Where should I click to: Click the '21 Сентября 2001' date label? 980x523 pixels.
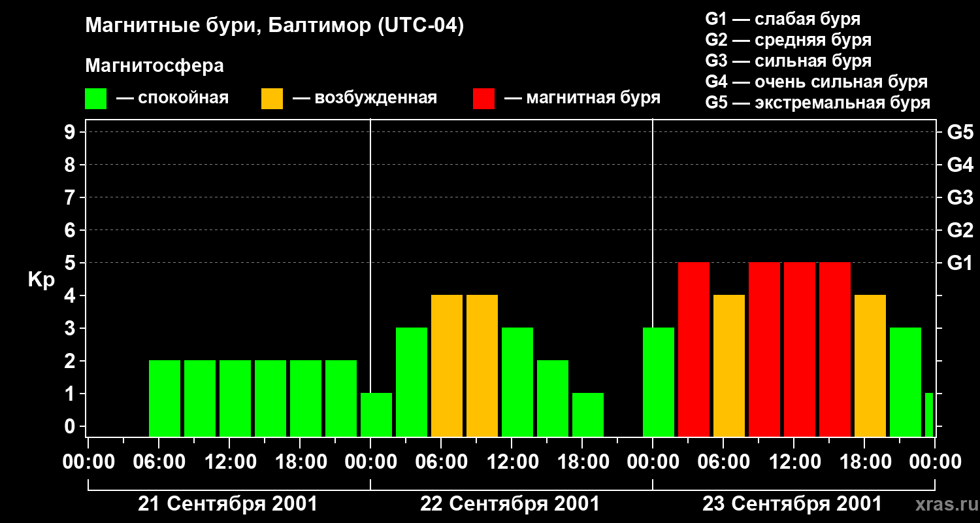click(x=228, y=504)
